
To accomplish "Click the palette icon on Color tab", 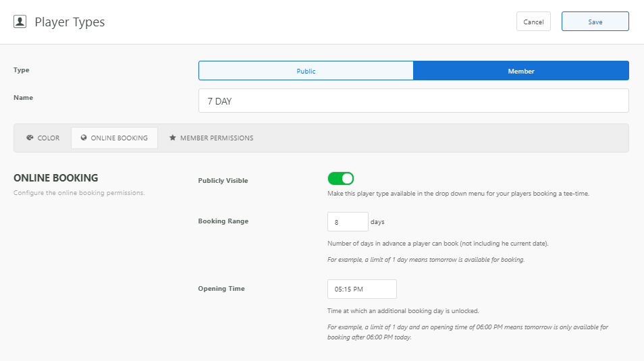I will pyautogui.click(x=30, y=138).
